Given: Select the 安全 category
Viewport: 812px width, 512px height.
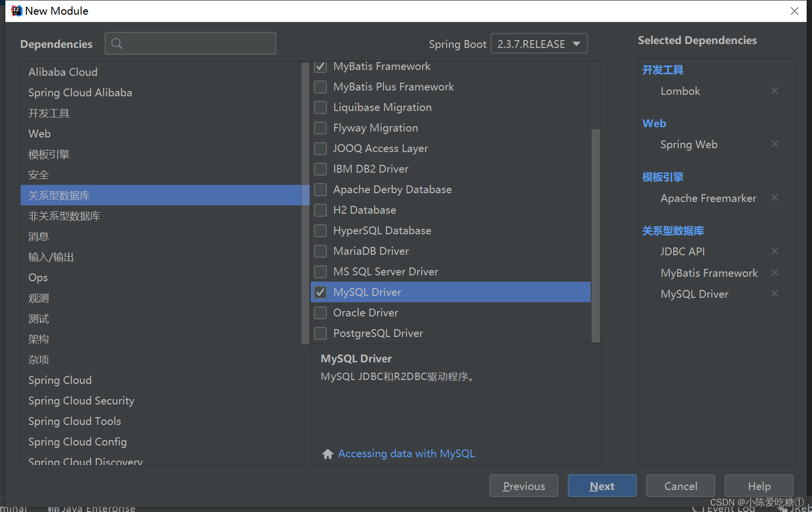Looking at the screenshot, I should (x=161, y=175).
